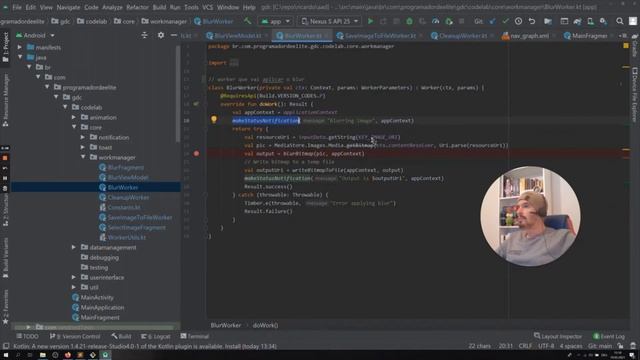Screen dimensions: 640x360
Task: Open the TODO tool window
Action: 27,336
